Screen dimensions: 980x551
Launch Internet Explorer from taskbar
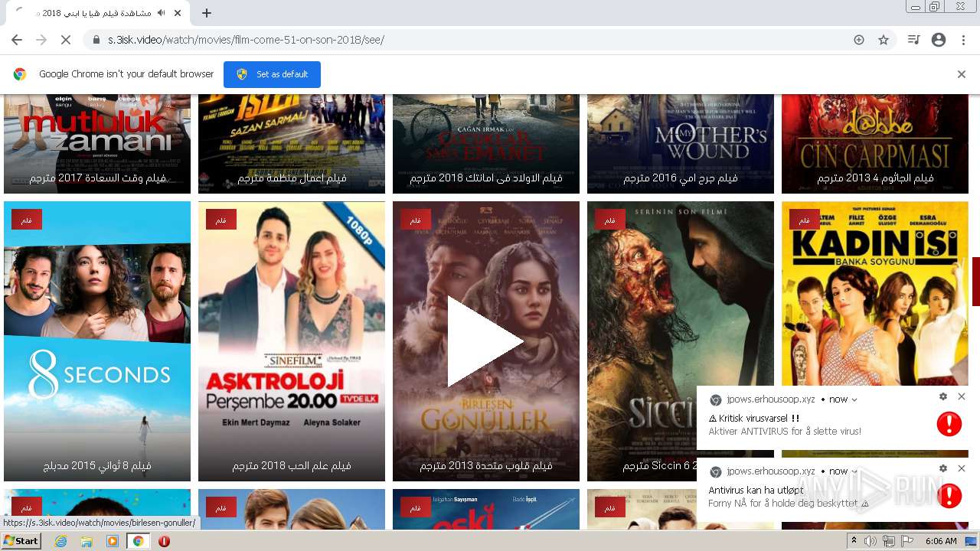(61, 541)
